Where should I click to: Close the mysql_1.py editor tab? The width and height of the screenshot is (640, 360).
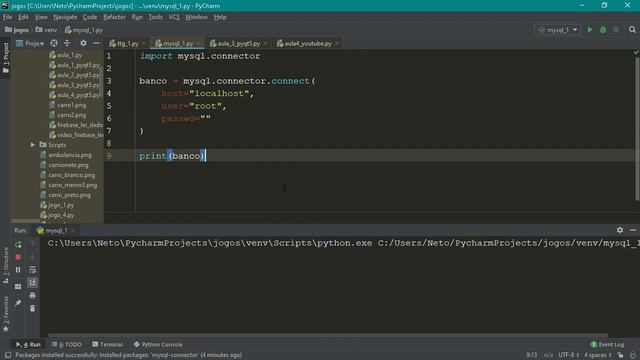coord(199,43)
